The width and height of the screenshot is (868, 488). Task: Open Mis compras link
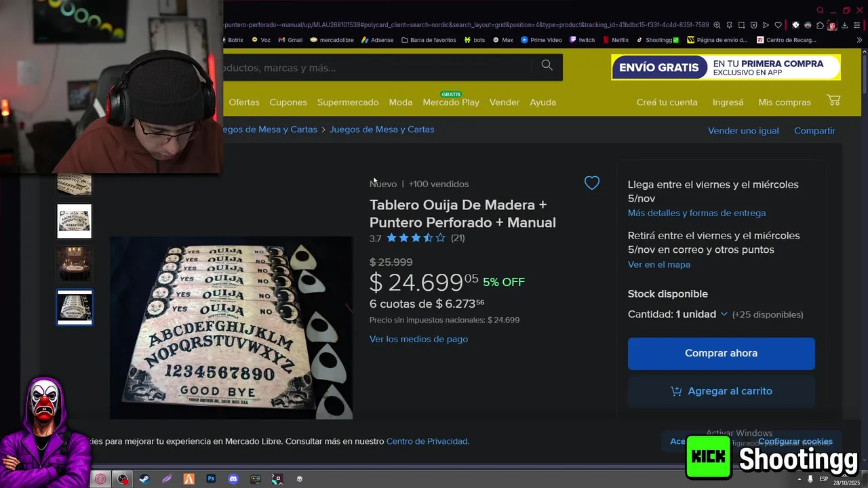click(785, 102)
